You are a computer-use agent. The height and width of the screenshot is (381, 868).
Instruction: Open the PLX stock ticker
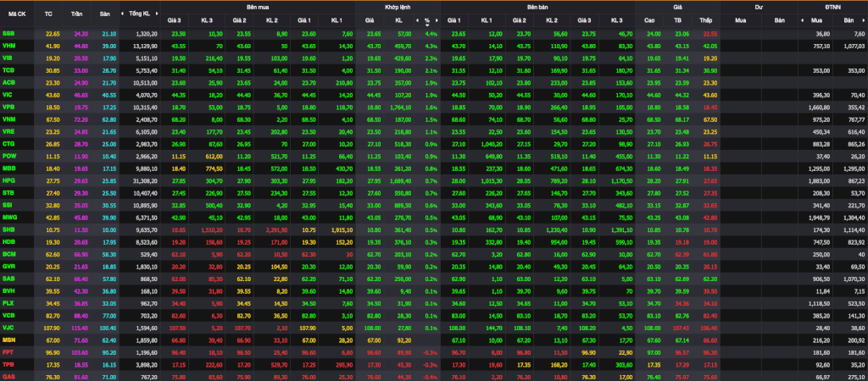8,303
